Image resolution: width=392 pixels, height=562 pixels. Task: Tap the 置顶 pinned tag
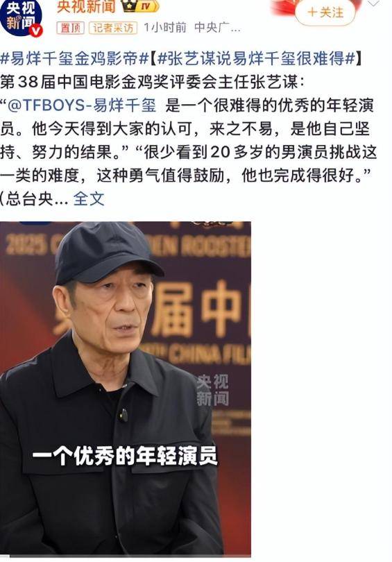click(x=70, y=28)
